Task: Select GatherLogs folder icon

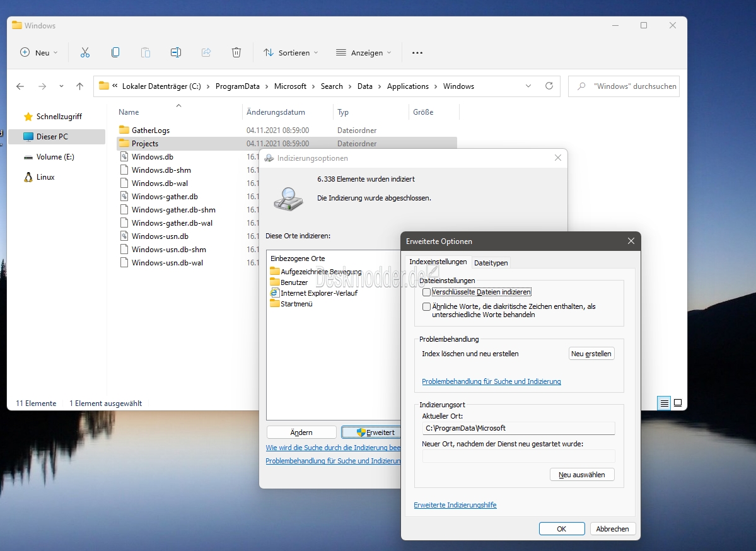Action: point(124,130)
